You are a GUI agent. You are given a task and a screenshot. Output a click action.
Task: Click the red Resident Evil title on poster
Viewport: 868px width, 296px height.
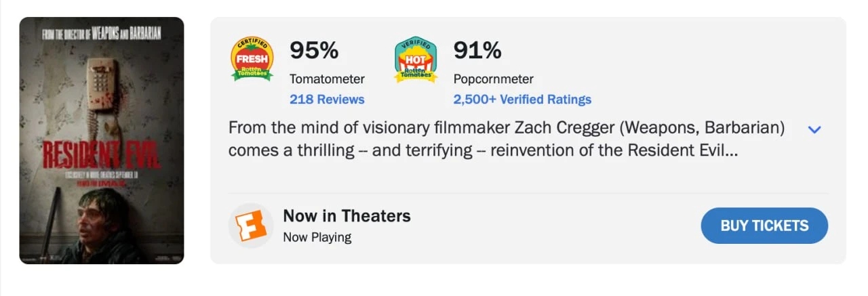102,154
